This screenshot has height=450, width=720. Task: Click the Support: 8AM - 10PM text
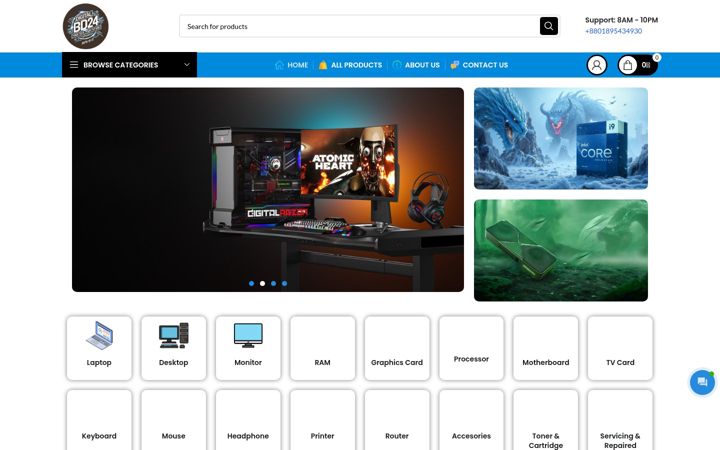621,20
